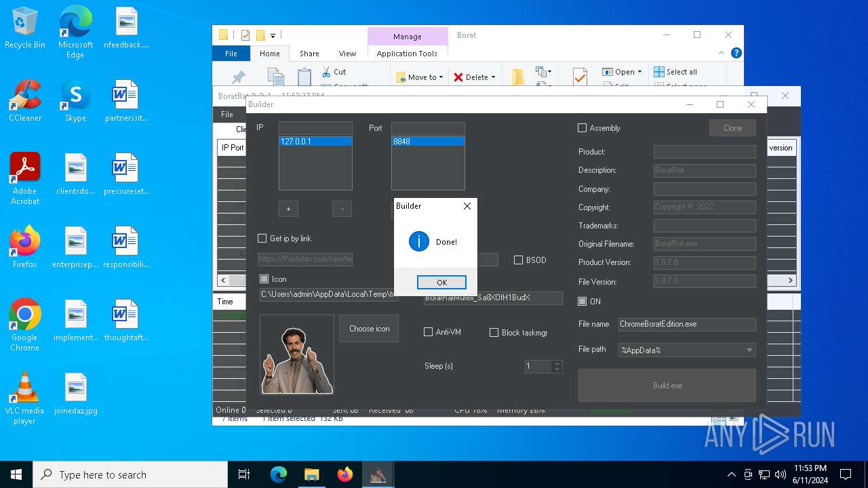The width and height of the screenshot is (868, 488).
Task: Click Select all in Explorer ribbon
Action: click(x=675, y=72)
